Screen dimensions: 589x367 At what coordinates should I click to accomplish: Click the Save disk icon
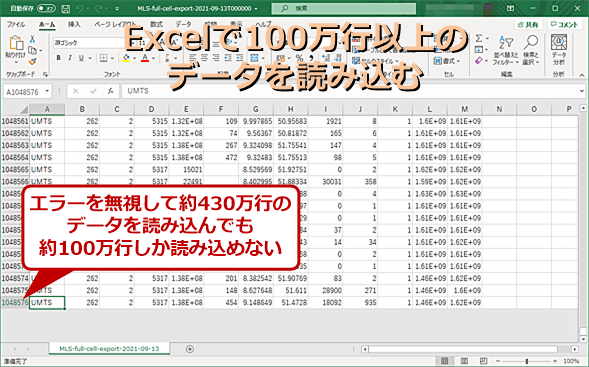(66, 8)
